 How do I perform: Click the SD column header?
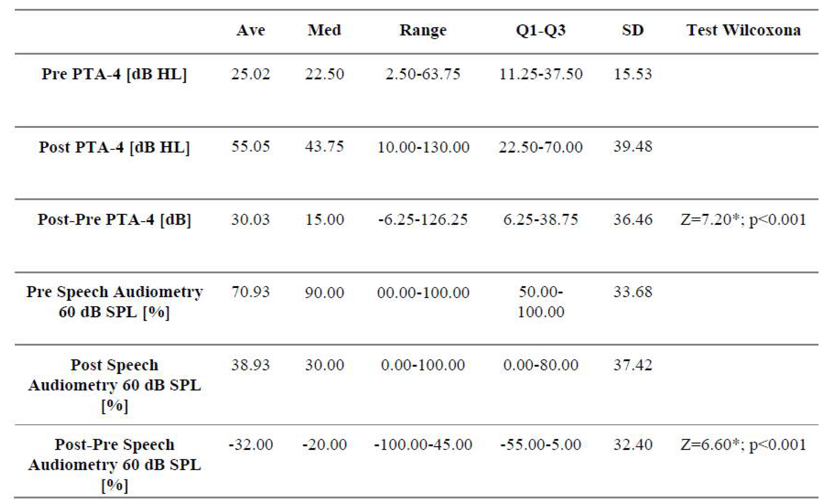click(x=632, y=30)
